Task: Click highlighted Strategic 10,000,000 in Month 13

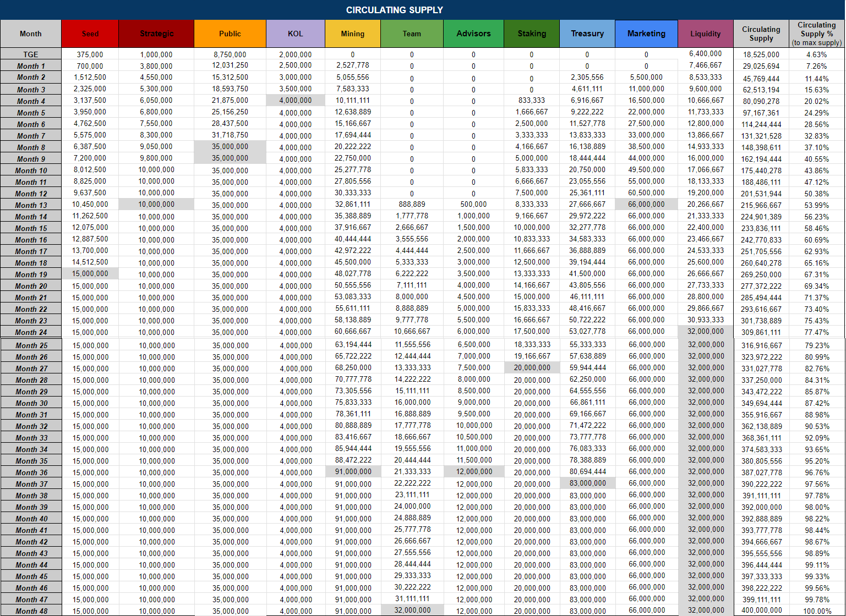Action: [156, 204]
